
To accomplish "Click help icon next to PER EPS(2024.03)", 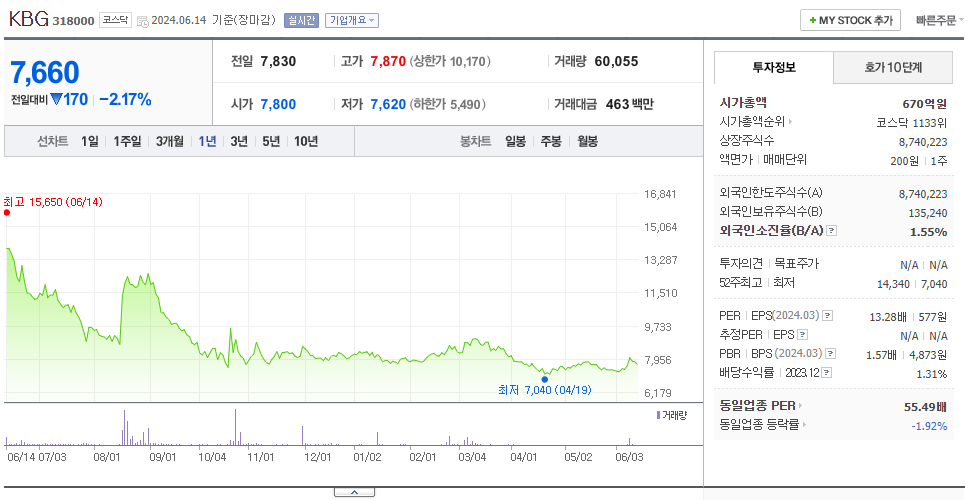I will point(827,316).
